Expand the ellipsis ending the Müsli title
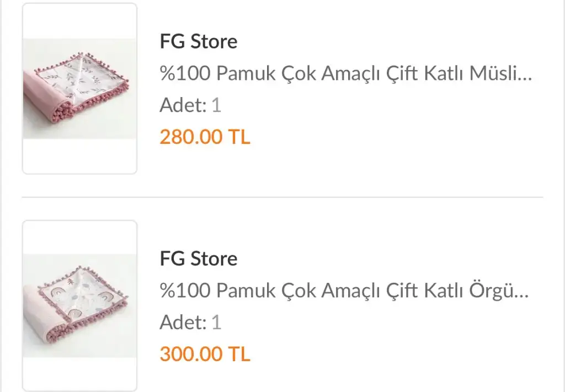 (525, 74)
